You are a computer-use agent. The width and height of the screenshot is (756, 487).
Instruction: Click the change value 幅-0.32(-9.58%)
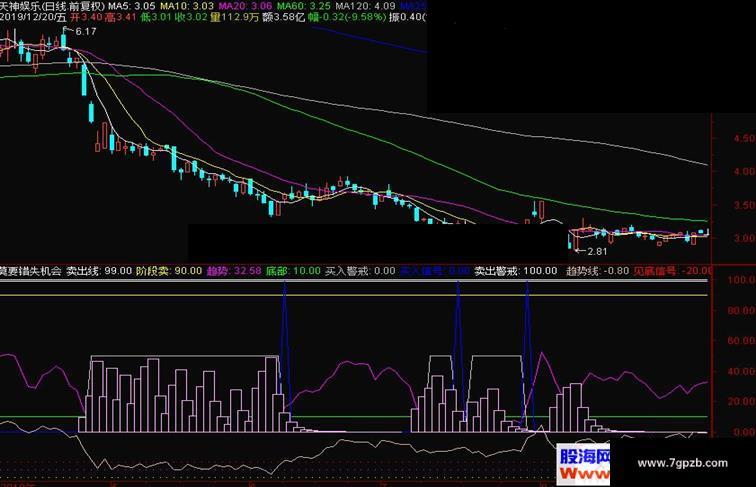coord(347,17)
